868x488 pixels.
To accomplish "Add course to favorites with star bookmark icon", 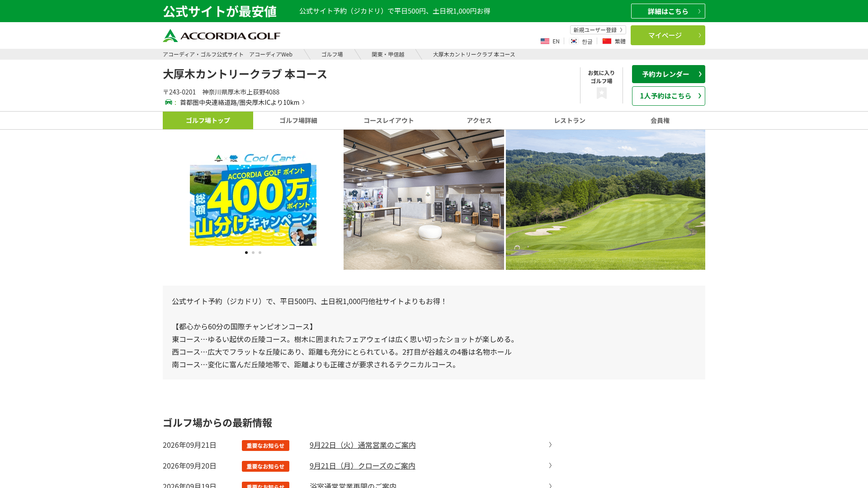I will pyautogui.click(x=601, y=93).
